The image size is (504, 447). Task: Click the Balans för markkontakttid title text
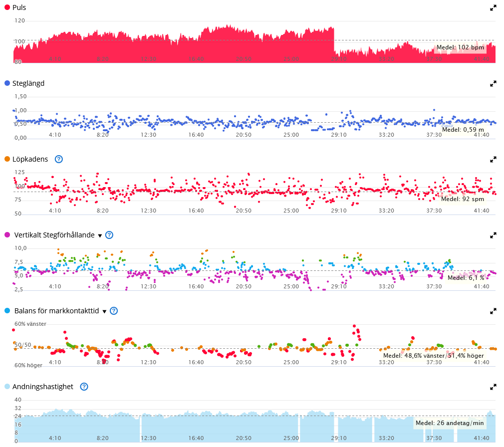click(x=56, y=311)
